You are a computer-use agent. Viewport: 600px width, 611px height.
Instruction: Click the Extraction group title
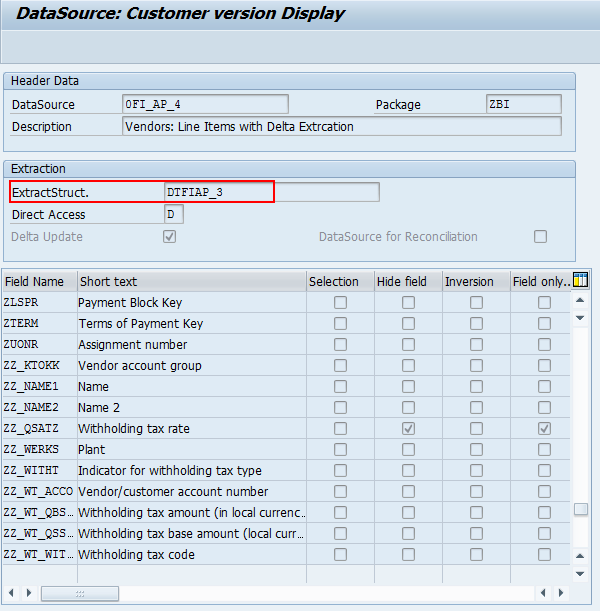[x=38, y=169]
